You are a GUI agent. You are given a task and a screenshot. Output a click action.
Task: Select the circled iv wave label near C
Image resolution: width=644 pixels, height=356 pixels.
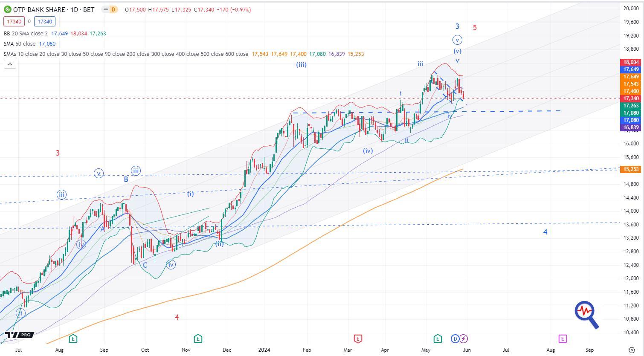click(171, 264)
